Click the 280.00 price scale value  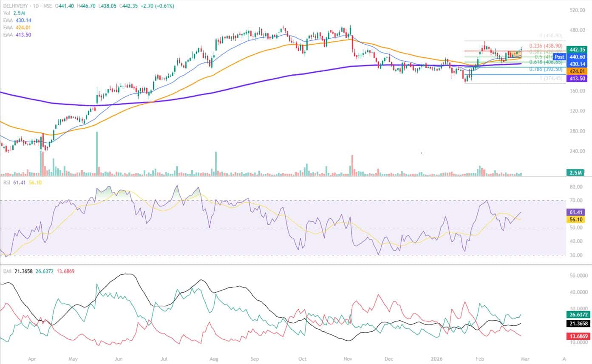click(578, 131)
